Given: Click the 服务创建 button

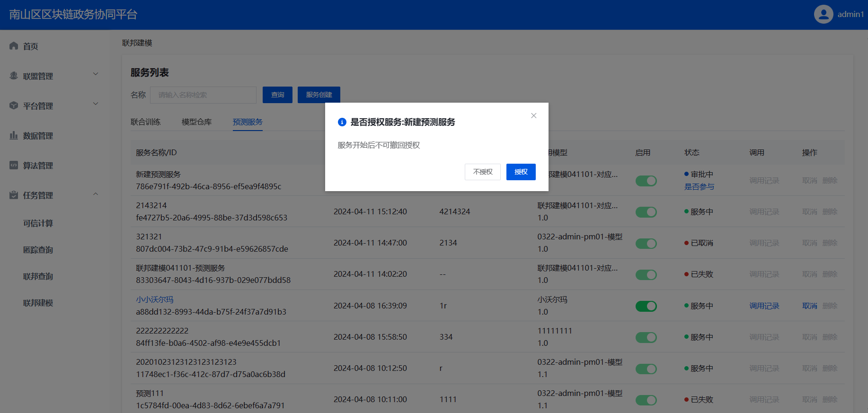Looking at the screenshot, I should [x=319, y=95].
